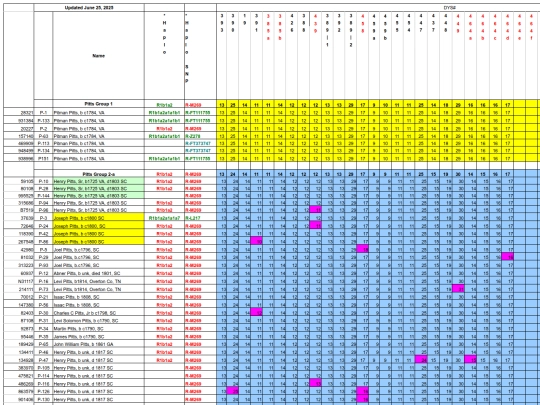
Task: Select the P-42 member ID cell
Action: (43, 233)
